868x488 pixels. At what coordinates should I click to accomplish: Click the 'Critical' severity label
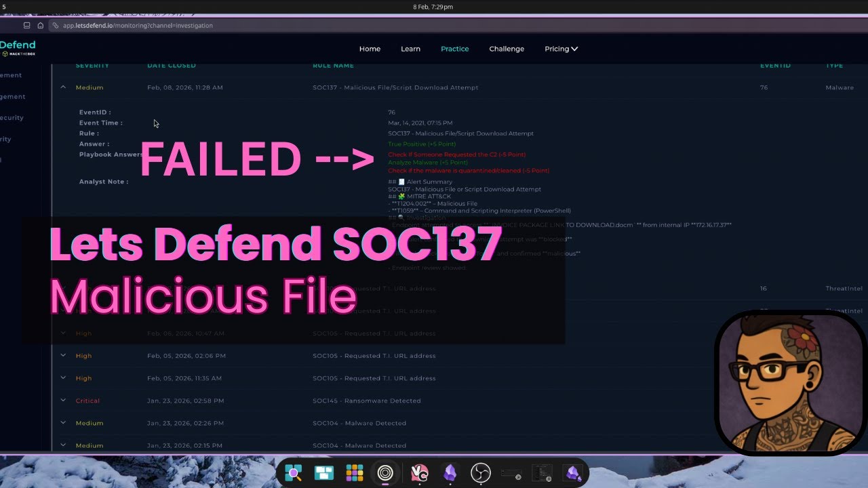(x=87, y=400)
